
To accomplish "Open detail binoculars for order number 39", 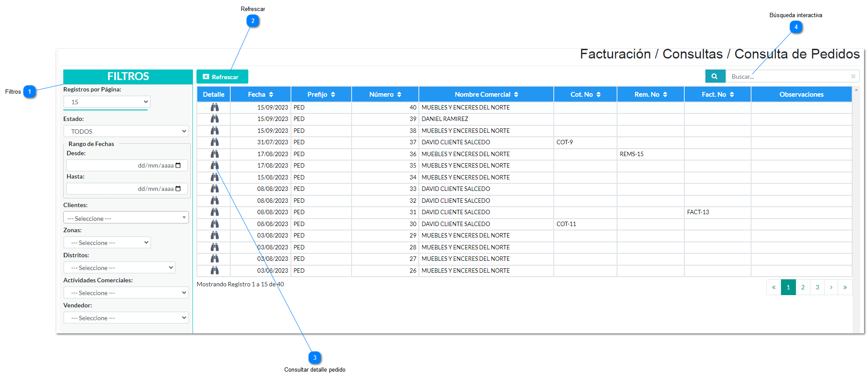I will pyautogui.click(x=214, y=119).
